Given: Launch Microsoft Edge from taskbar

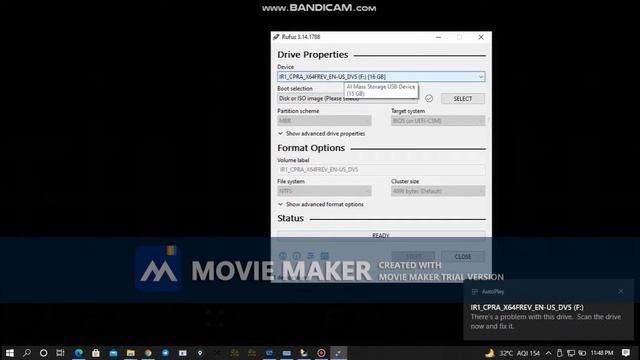Looking at the screenshot, I should click(x=78, y=353).
